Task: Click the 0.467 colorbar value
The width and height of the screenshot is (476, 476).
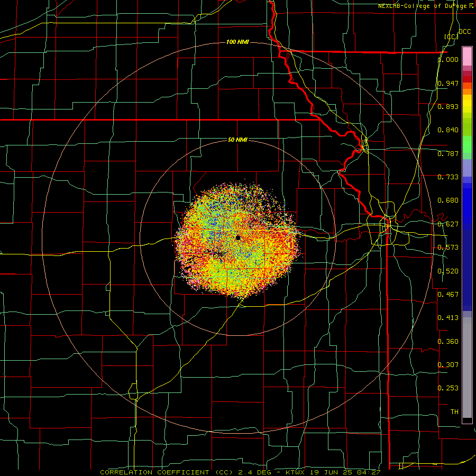Action: (448, 295)
